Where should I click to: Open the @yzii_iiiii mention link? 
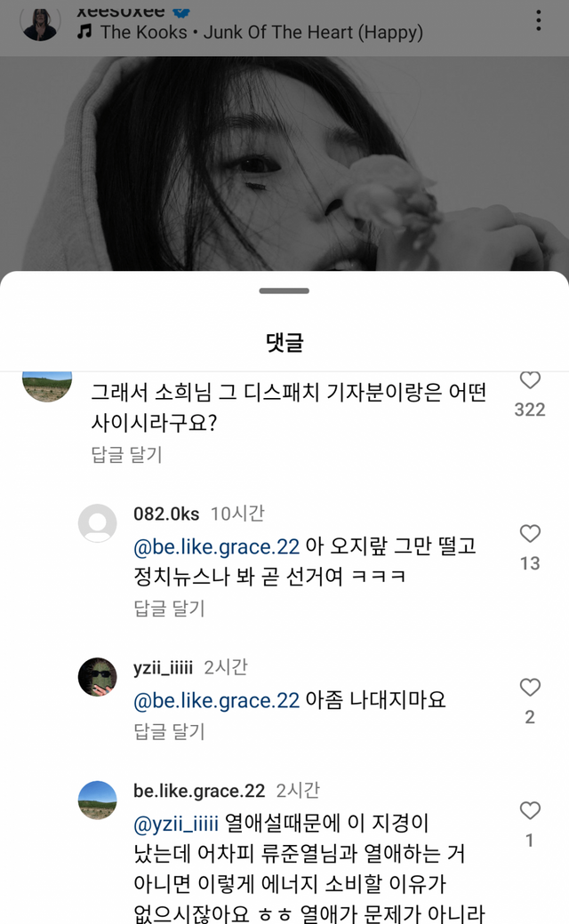tap(176, 824)
